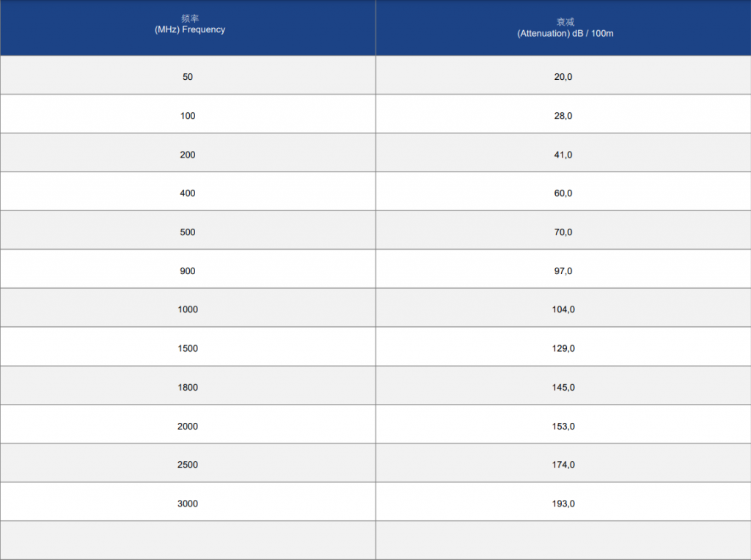Click the Attenuation dB / 100m header
The image size is (751, 560).
pyautogui.click(x=563, y=28)
